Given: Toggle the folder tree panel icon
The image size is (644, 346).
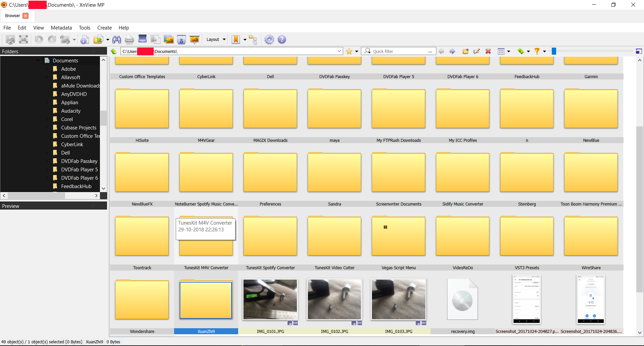Looking at the screenshot, I should pyautogui.click(x=253, y=40).
